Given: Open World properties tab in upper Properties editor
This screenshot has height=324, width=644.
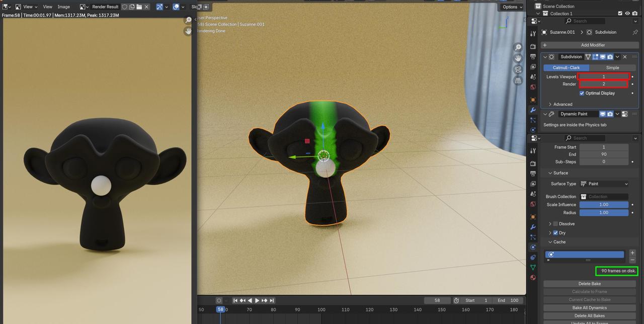Looking at the screenshot, I should pyautogui.click(x=533, y=87).
